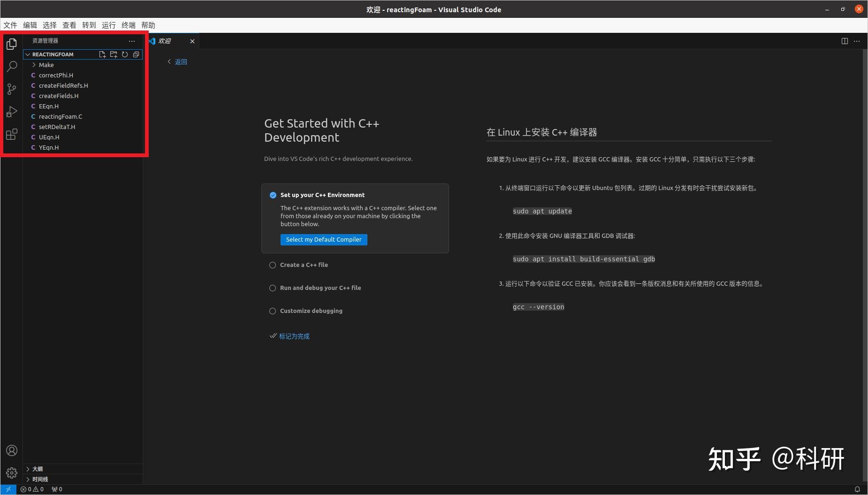Click the '标记为完成' link
Screen dimensions: 868x495
294,336
